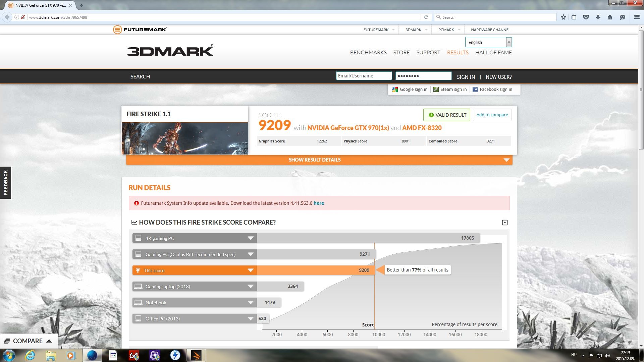
Task: Open a new browser tab with the plus
Action: tap(81, 5)
